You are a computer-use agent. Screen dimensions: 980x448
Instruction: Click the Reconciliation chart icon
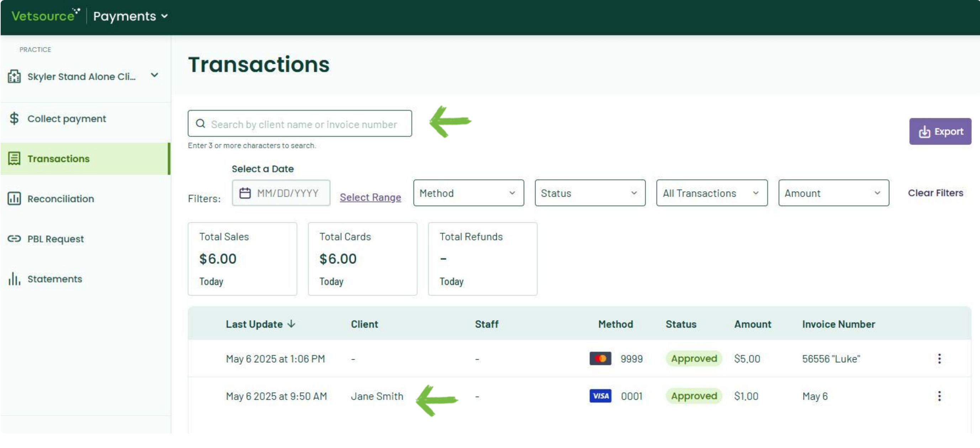point(14,199)
